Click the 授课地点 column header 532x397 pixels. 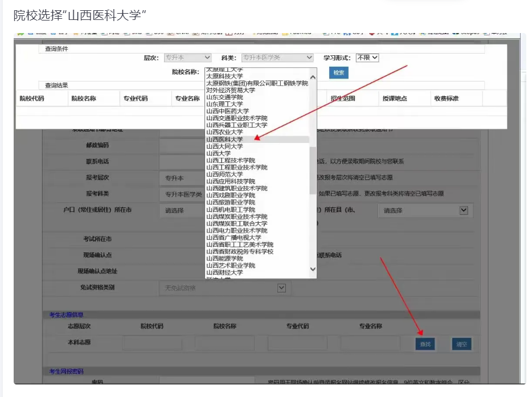tap(395, 99)
